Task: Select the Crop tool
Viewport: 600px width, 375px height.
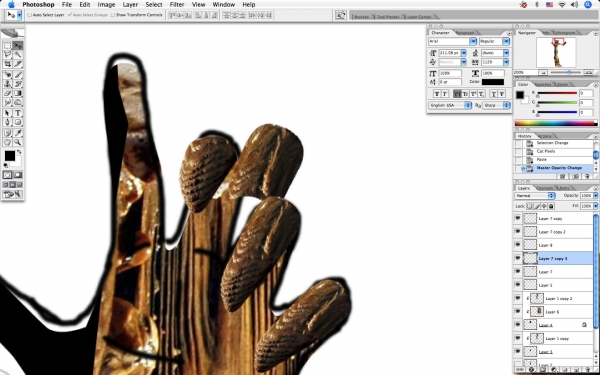Action: 7,64
